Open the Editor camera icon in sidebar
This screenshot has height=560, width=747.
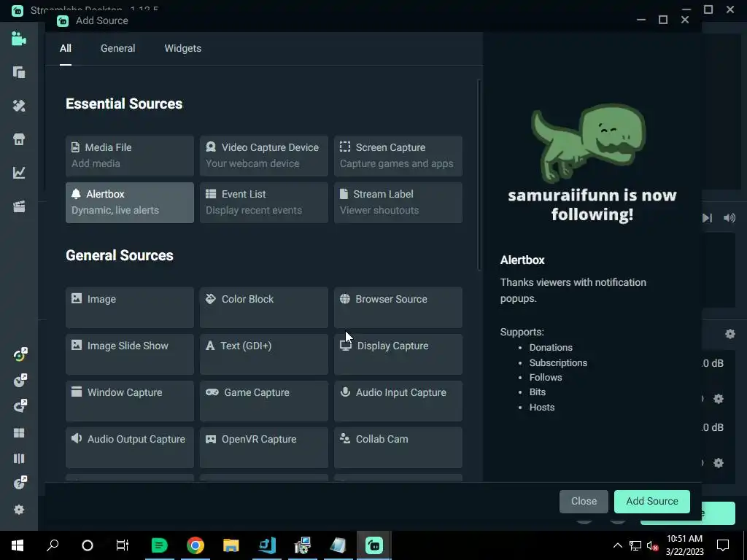[18, 39]
